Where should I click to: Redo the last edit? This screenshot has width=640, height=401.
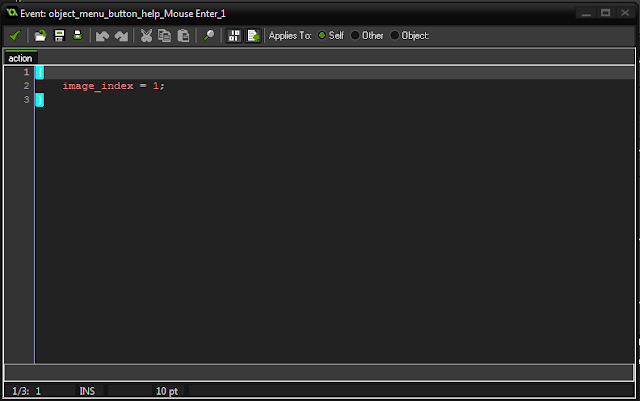point(121,36)
